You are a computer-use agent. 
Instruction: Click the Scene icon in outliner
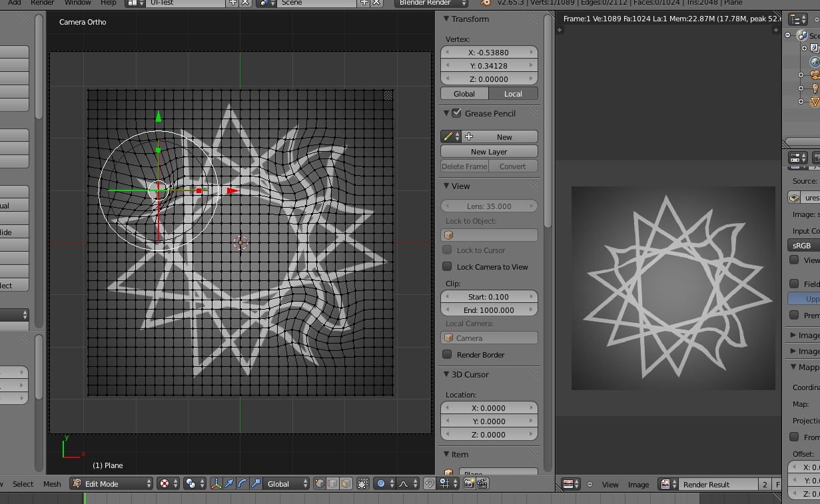pos(802,36)
